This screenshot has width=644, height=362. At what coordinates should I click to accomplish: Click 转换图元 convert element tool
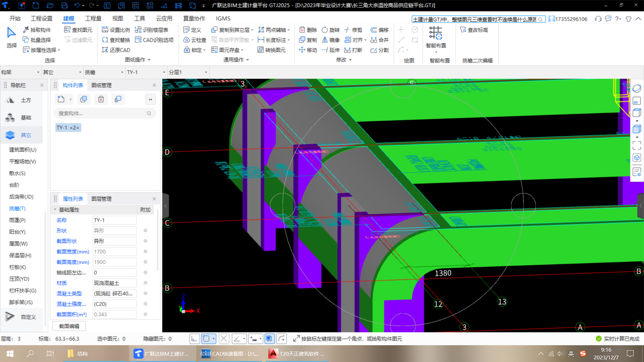pos(272,50)
